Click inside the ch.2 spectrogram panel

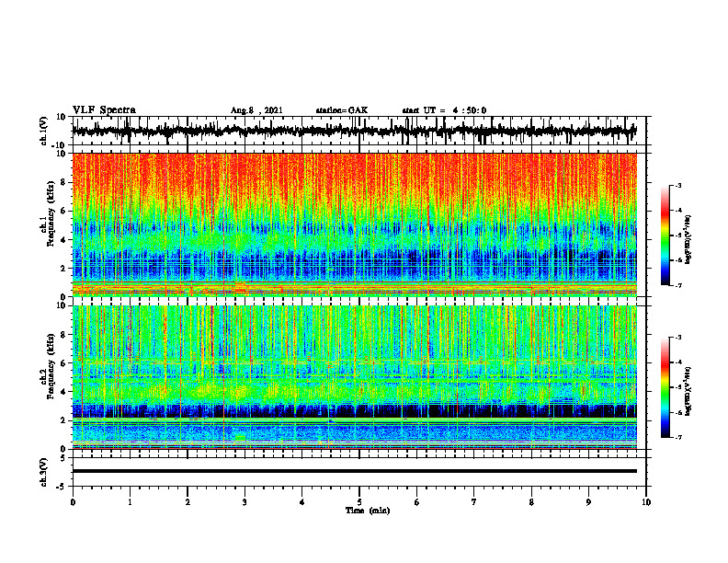(x=354, y=377)
